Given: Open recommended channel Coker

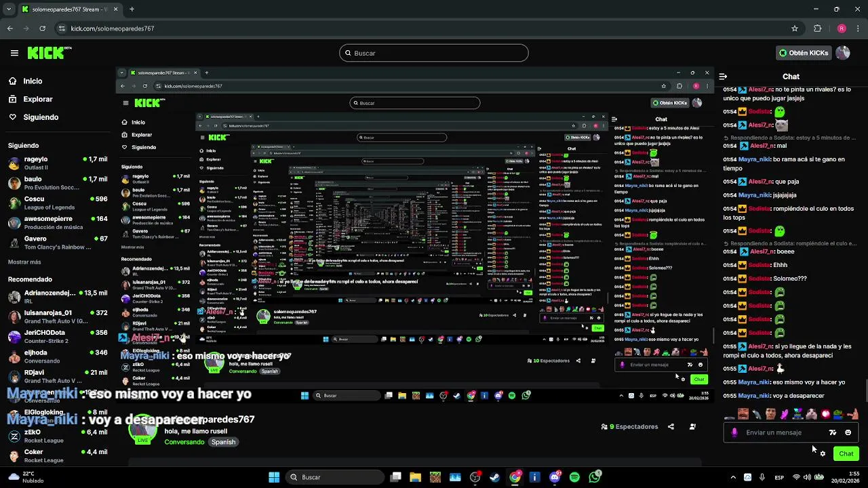Looking at the screenshot, I should [58, 455].
